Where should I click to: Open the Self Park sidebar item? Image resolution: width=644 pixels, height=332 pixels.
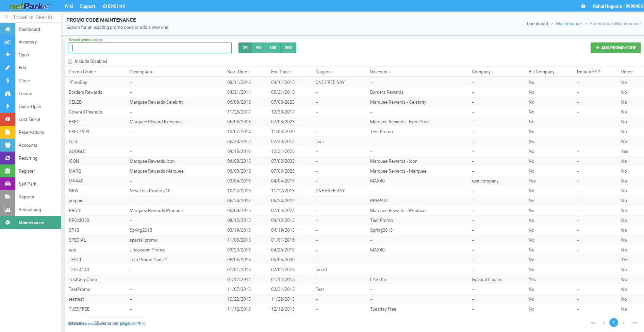31,184
